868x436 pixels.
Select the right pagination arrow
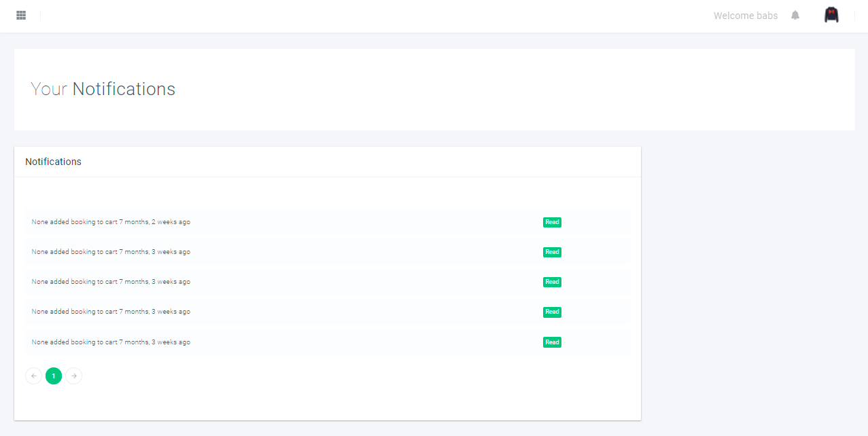point(73,376)
